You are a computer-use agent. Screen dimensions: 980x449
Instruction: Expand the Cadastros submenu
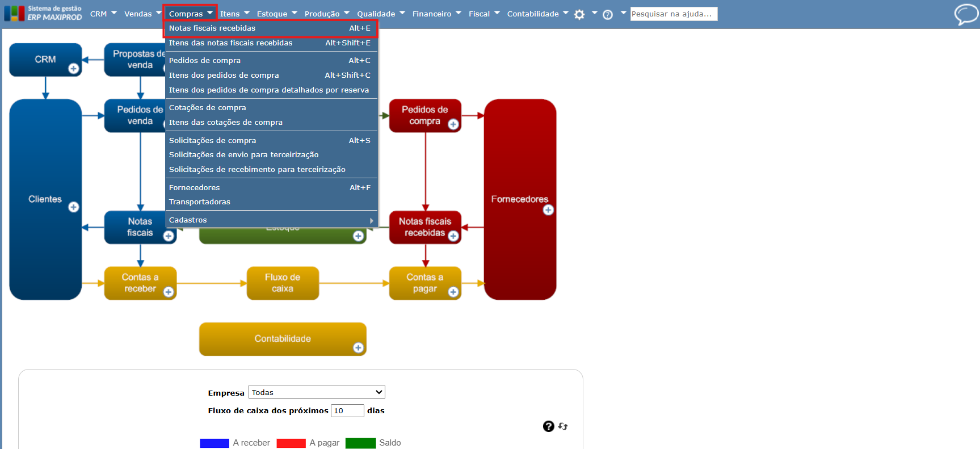click(271, 220)
